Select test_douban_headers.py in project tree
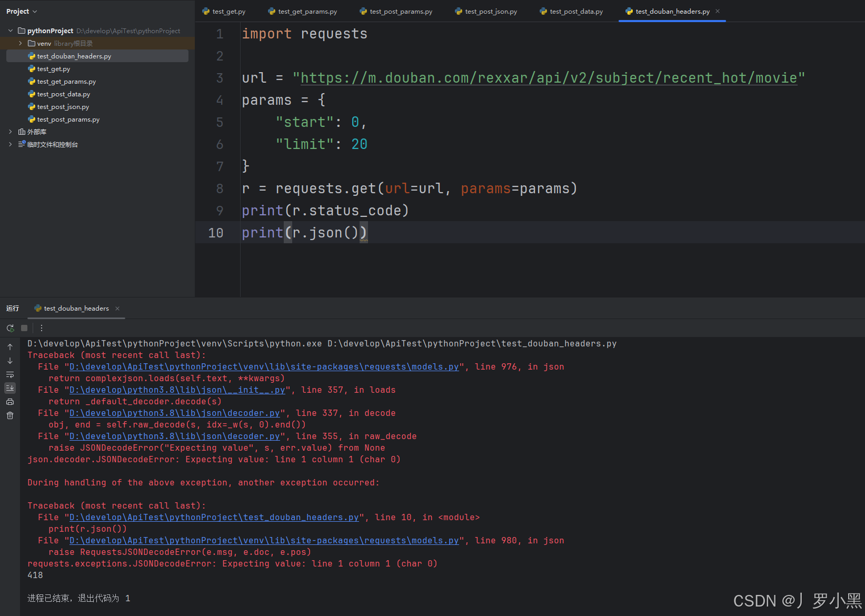This screenshot has width=865, height=616. 97,56
